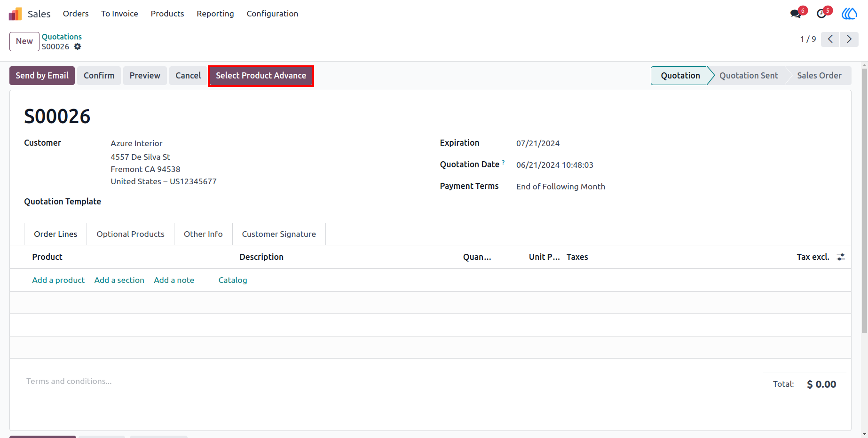The width and height of the screenshot is (868, 438).
Task: Switch to the Optional Products tab
Action: click(130, 234)
